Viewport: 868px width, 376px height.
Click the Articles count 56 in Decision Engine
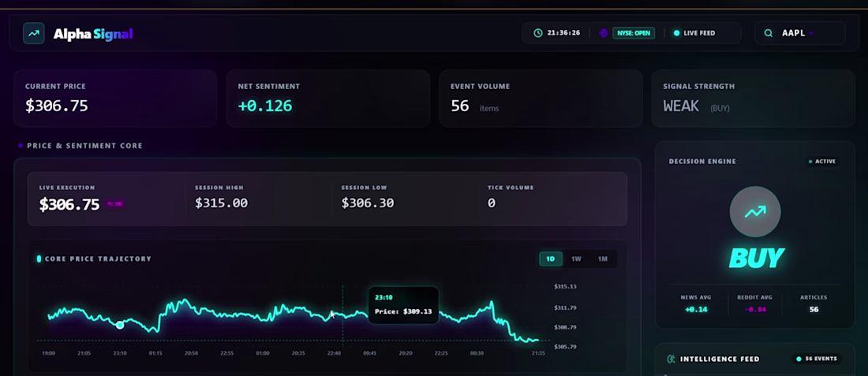coord(814,309)
